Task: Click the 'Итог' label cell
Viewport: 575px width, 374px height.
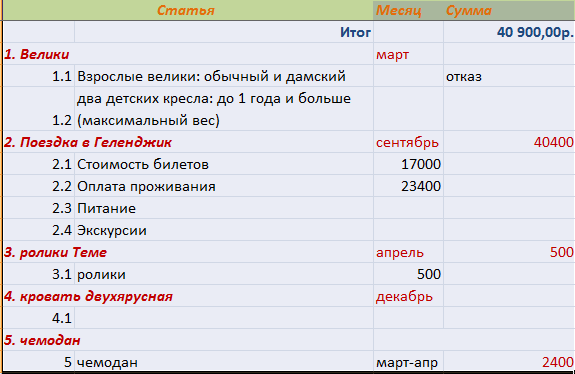Action: pyautogui.click(x=224, y=32)
